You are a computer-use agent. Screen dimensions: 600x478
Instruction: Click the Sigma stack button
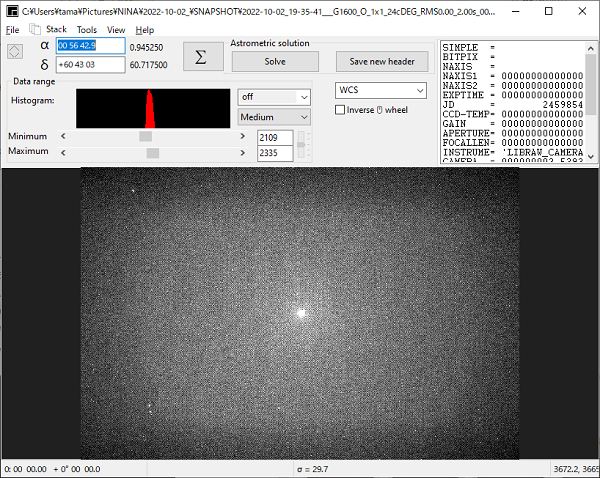(x=203, y=57)
